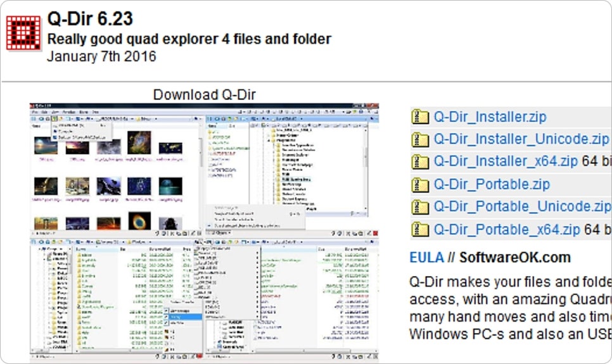Open the ring nebula image thumbnail in the screenshot
Image resolution: width=612 pixels, height=364 pixels.
(139, 221)
